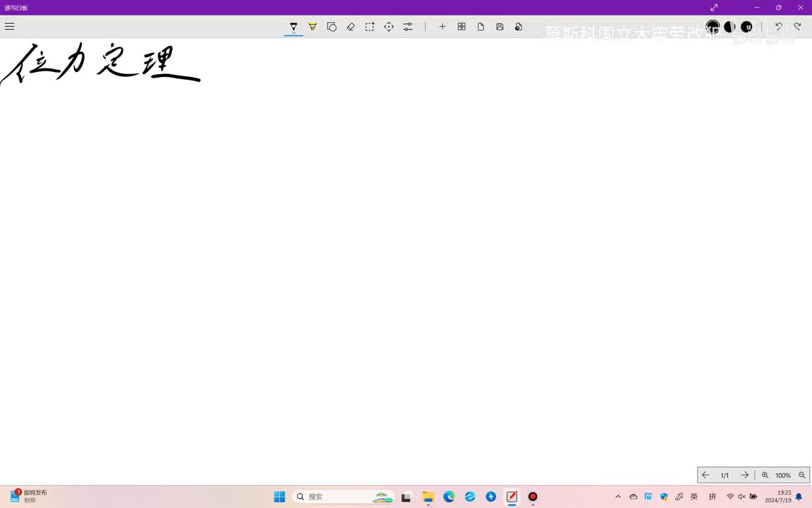812x508 pixels.
Task: Click the 100% zoom level
Action: 783,476
